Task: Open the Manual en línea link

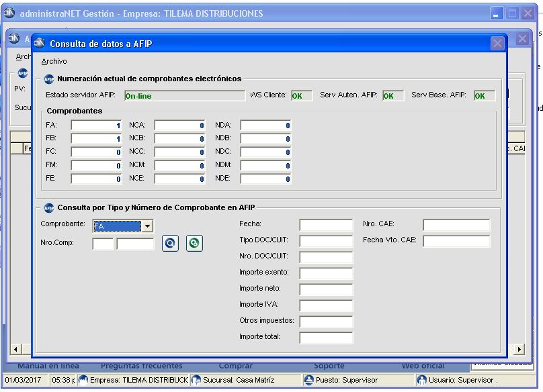Action: (x=48, y=366)
